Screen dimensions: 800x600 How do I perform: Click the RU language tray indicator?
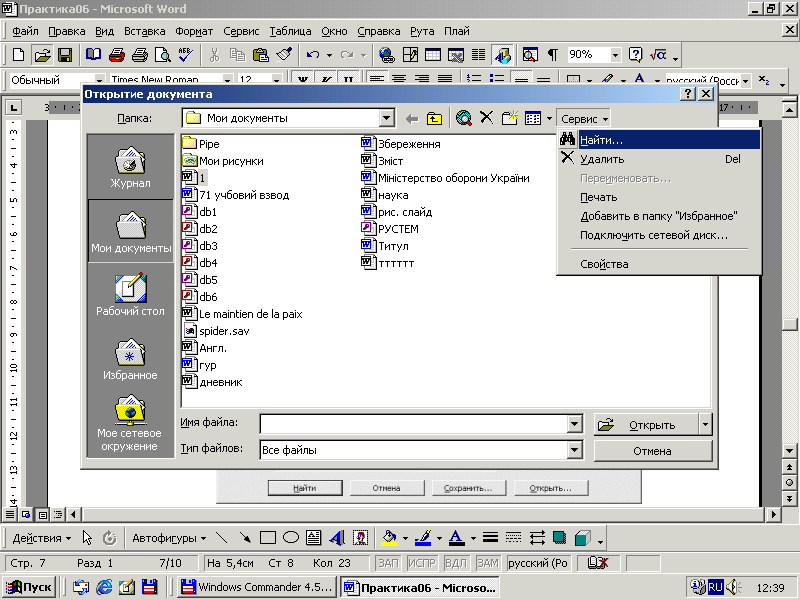(x=715, y=587)
